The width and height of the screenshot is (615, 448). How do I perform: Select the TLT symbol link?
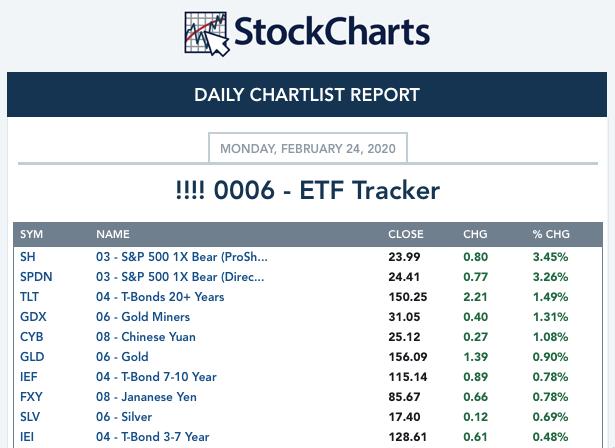coord(29,297)
